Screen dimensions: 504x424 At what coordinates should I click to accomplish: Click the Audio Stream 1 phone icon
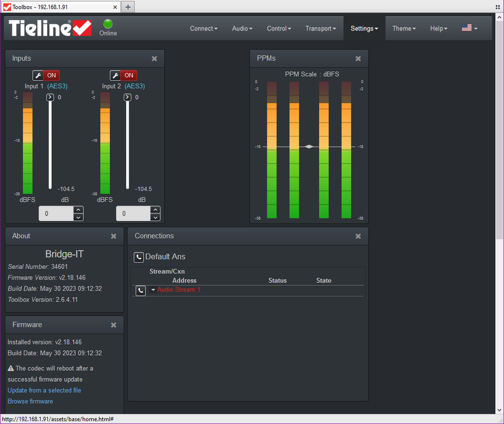click(x=141, y=291)
